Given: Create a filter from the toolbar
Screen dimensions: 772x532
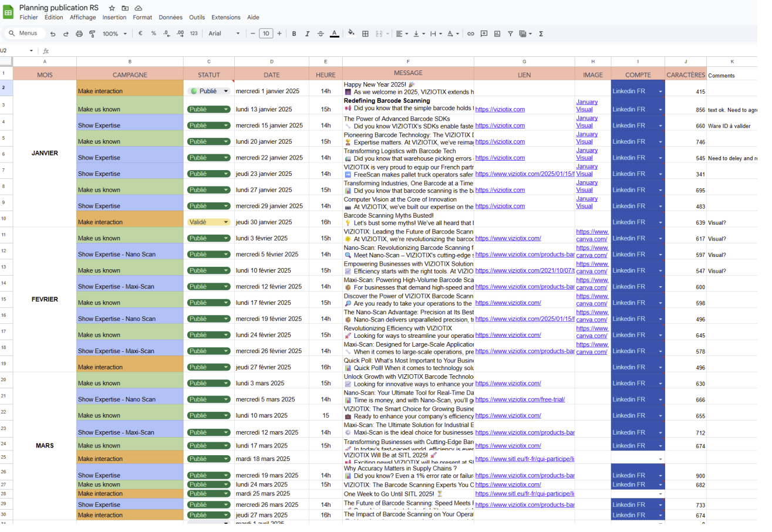Looking at the screenshot, I should pyautogui.click(x=510, y=33).
